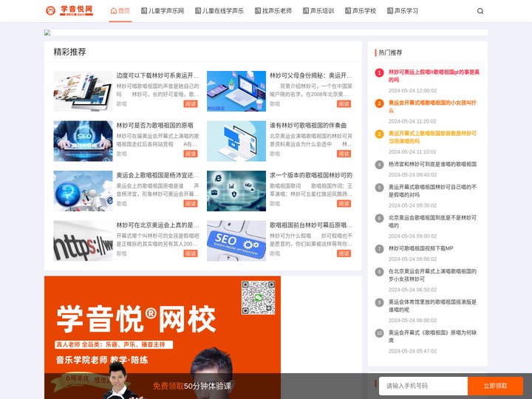
Task: Click 阅读 button for 林妙可是否为歌唱祖国的原唱
Action: point(191,154)
